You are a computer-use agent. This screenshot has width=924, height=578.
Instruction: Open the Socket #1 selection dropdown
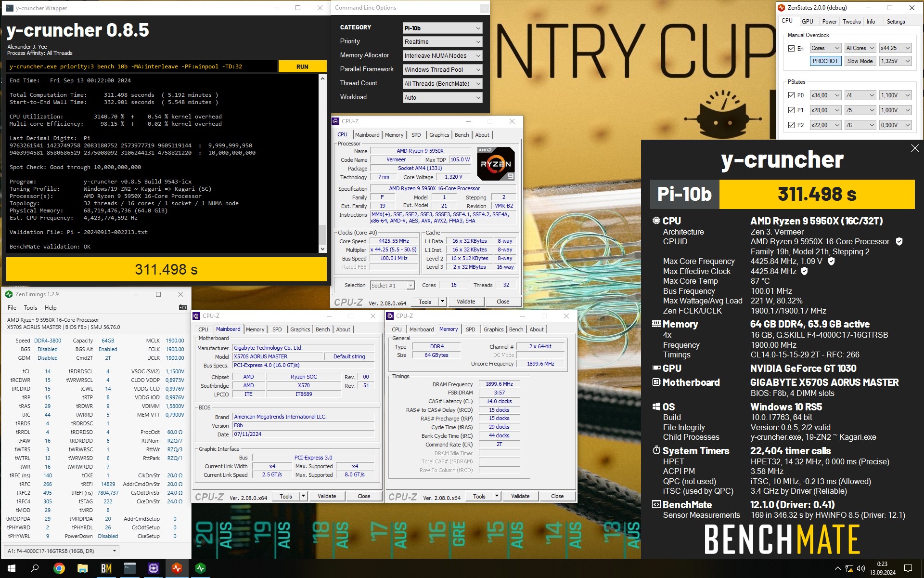click(x=392, y=286)
